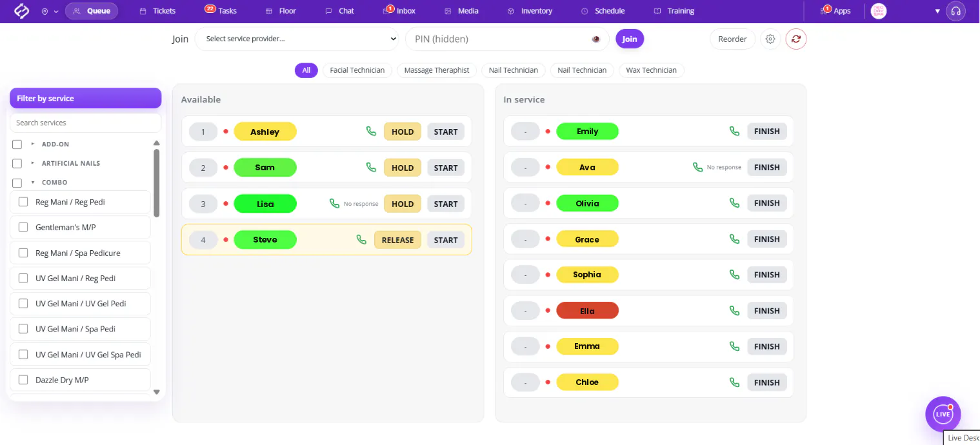
Task: Check the Dazzle Dry M/P checkbox
Action: pyautogui.click(x=23, y=380)
